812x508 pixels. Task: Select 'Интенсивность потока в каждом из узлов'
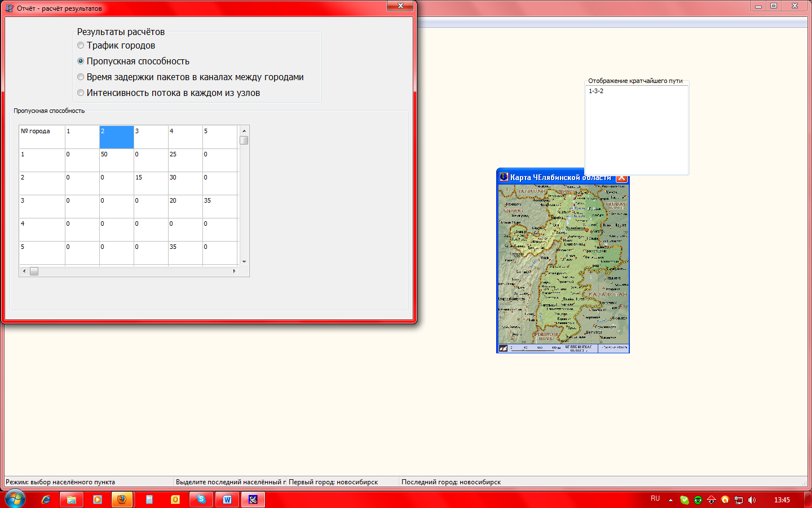pos(81,93)
